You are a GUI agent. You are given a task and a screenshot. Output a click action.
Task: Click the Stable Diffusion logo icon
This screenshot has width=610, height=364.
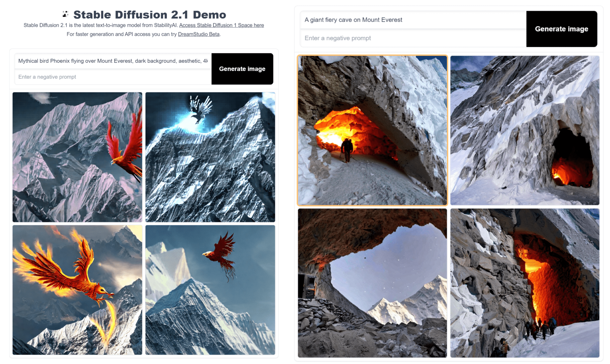click(x=66, y=14)
